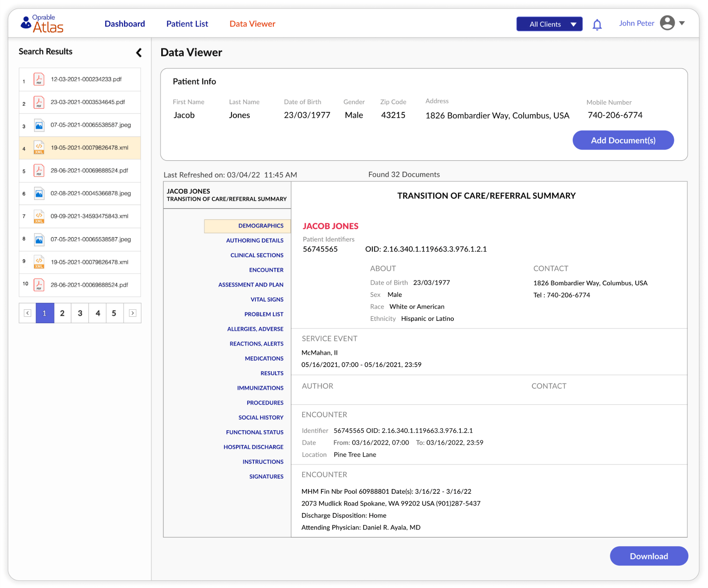Open the All Clients dropdown
The image size is (708, 588).
click(549, 24)
